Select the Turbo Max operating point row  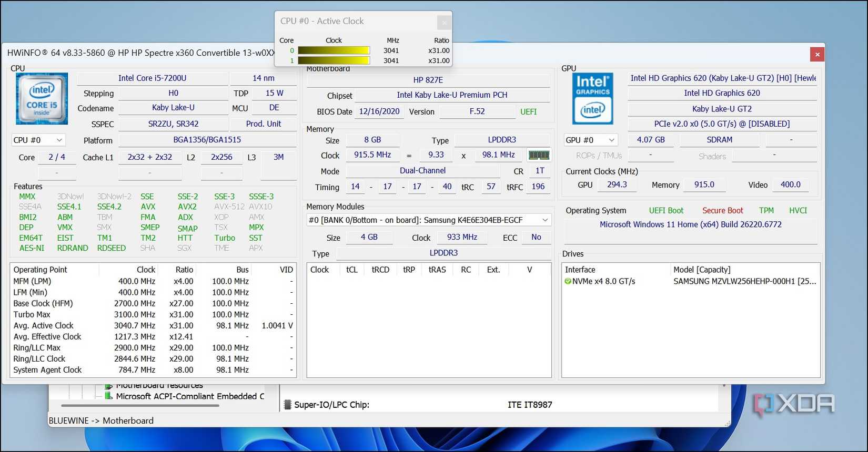coord(153,314)
